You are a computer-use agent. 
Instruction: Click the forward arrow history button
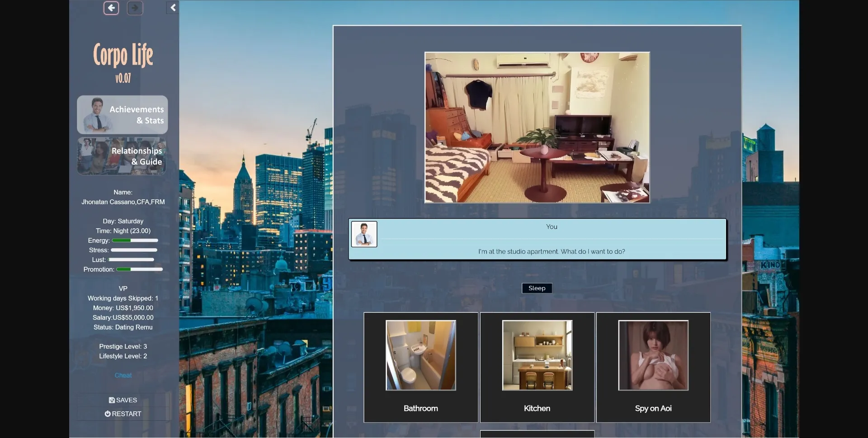click(x=135, y=8)
